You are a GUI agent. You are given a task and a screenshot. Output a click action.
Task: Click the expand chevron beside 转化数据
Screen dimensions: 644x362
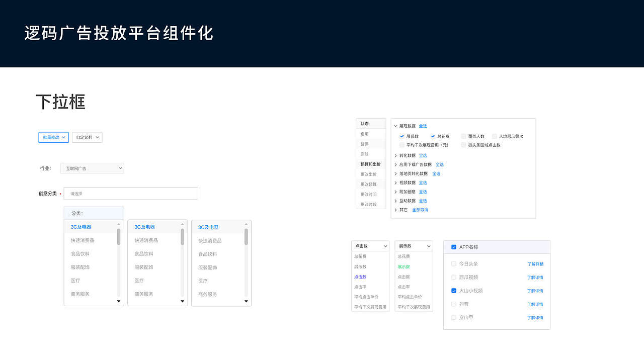[x=396, y=155]
